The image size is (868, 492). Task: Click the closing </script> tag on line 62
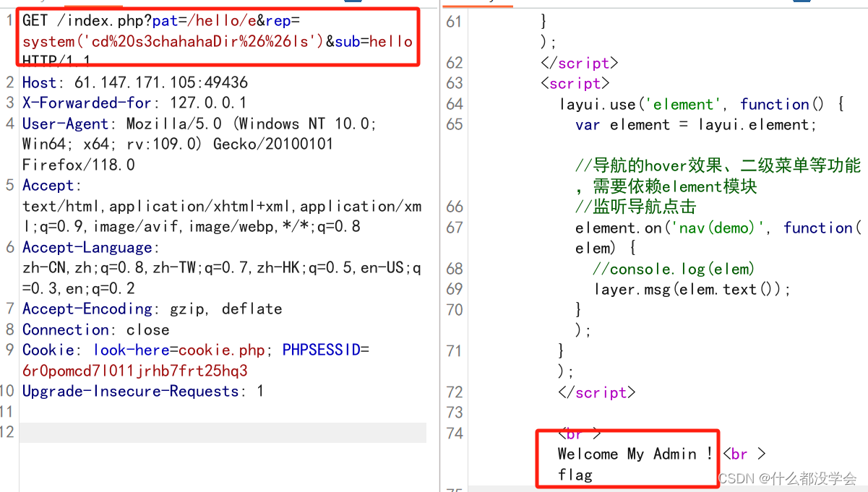coord(580,62)
